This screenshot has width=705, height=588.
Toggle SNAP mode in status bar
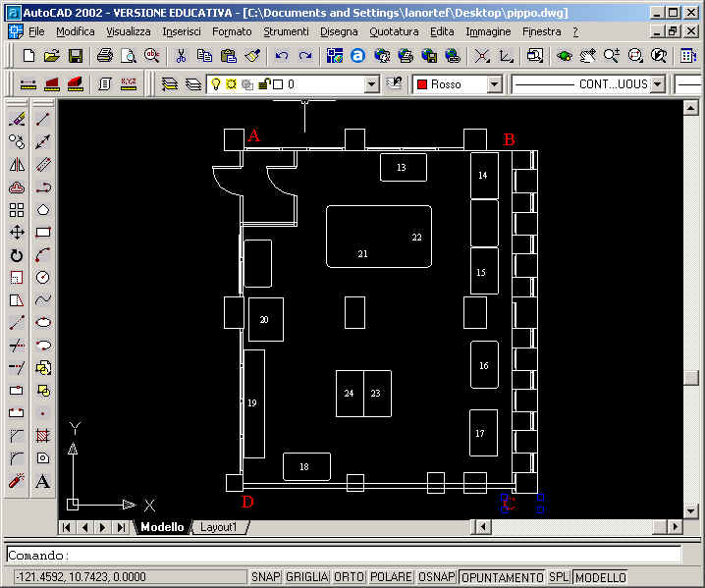point(265,577)
